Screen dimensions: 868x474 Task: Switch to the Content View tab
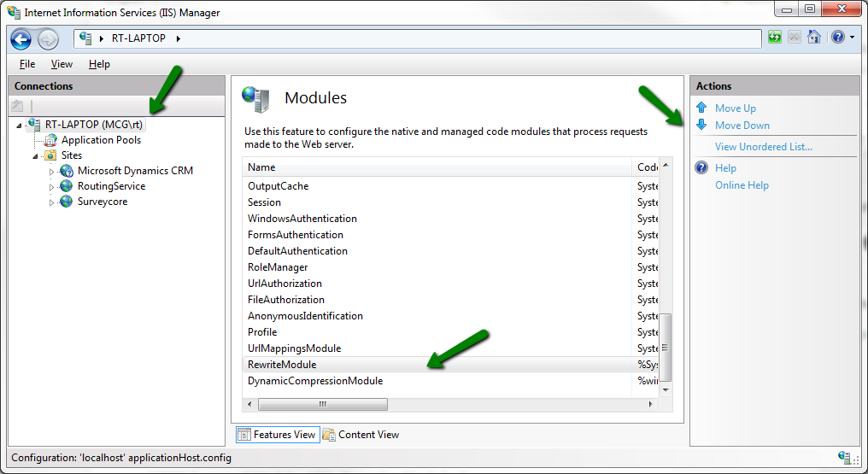click(x=361, y=435)
